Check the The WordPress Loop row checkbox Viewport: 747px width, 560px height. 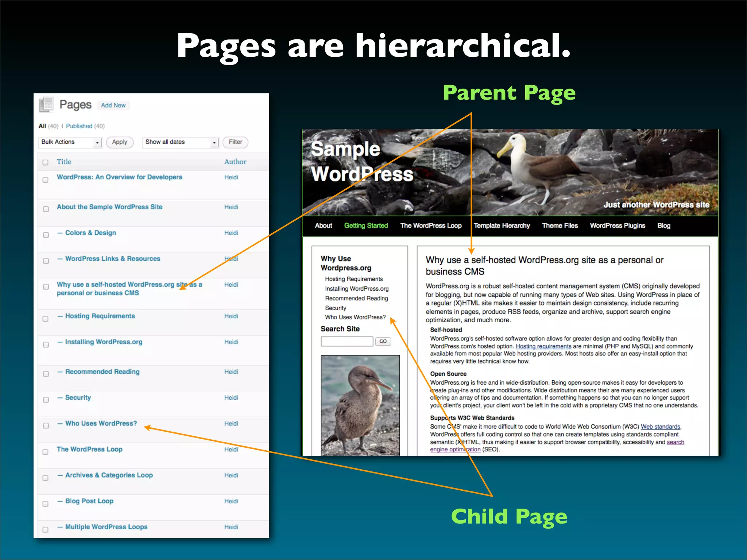(46, 452)
